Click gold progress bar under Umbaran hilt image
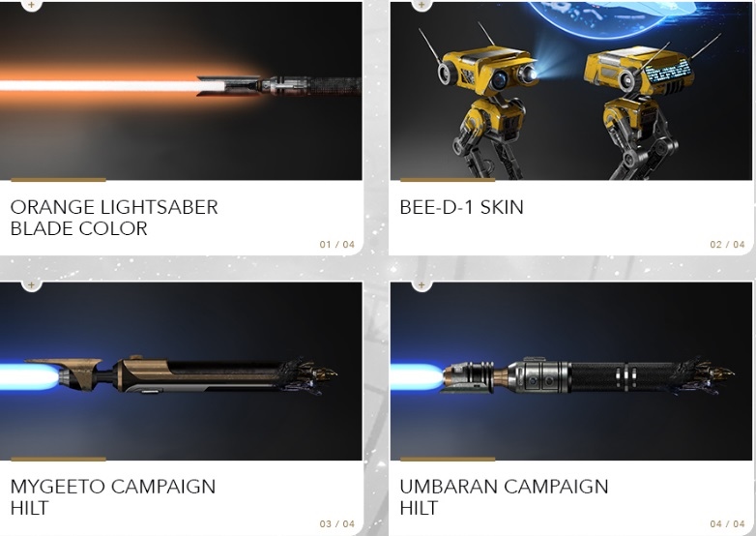Image resolution: width=756 pixels, height=536 pixels. pyautogui.click(x=448, y=460)
